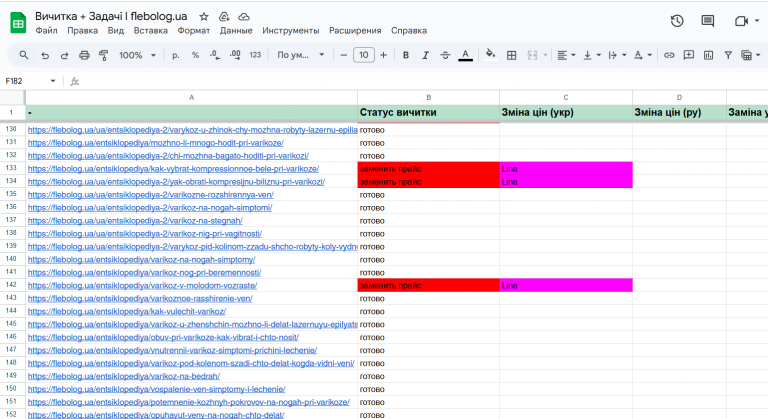The height and width of the screenshot is (419, 768).
Task: Open the Вставка menu
Action: point(150,30)
